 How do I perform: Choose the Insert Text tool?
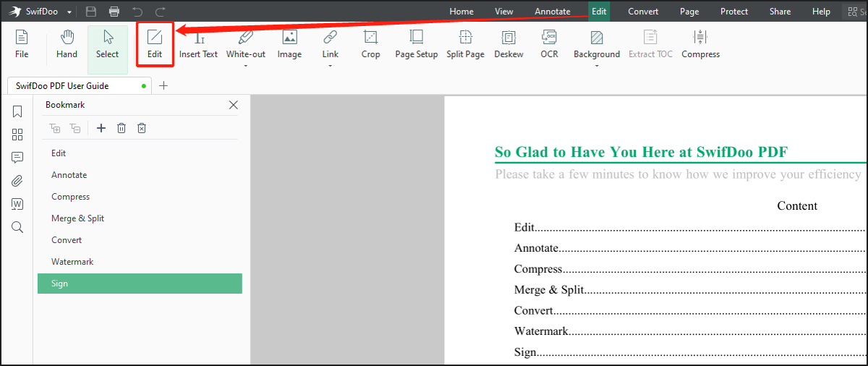198,44
